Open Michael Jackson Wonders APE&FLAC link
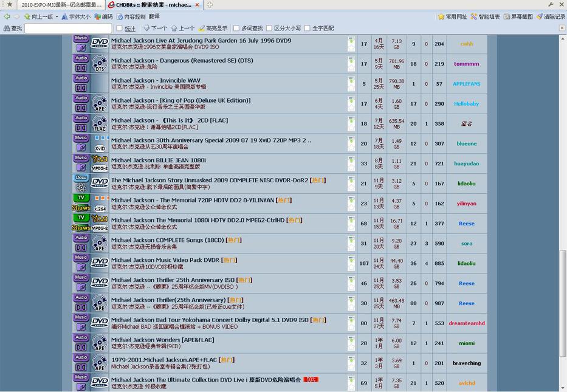The image size is (567, 392). (x=163, y=340)
